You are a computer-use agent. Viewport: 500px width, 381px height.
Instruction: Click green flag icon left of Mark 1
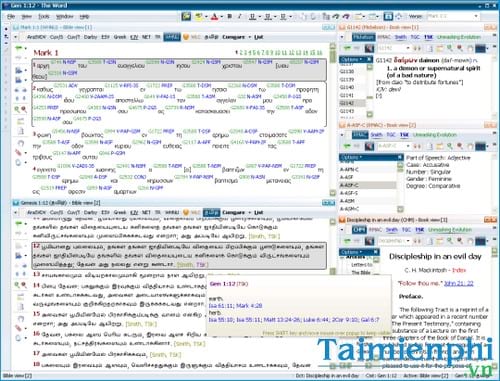point(18,49)
